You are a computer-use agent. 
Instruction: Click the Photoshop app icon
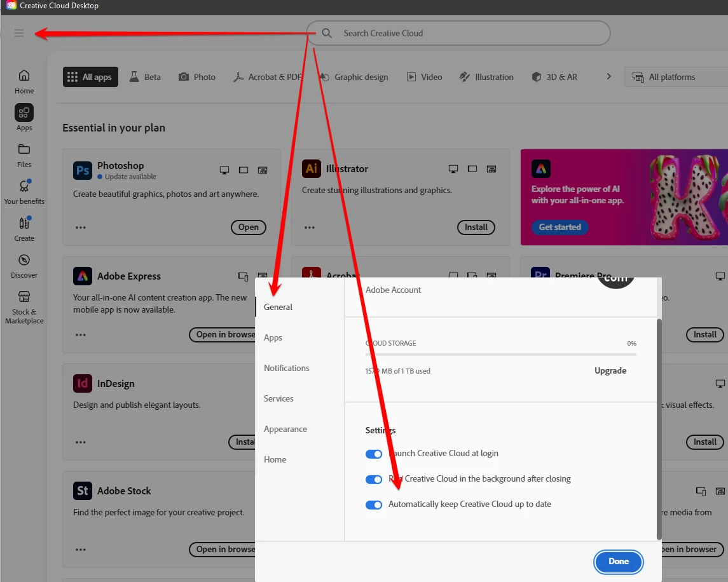83,170
